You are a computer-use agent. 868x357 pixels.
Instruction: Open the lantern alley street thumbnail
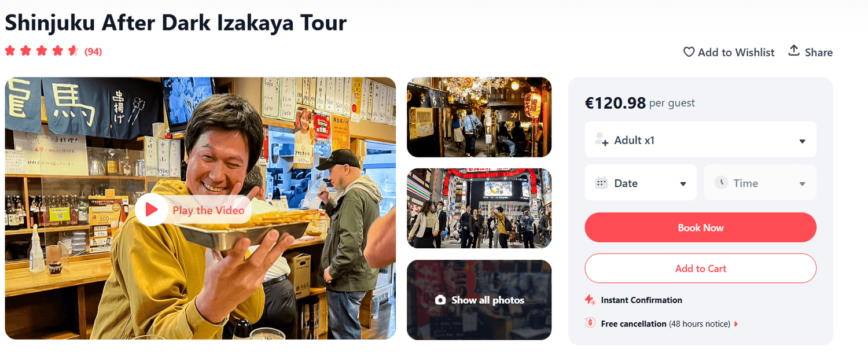(x=479, y=117)
